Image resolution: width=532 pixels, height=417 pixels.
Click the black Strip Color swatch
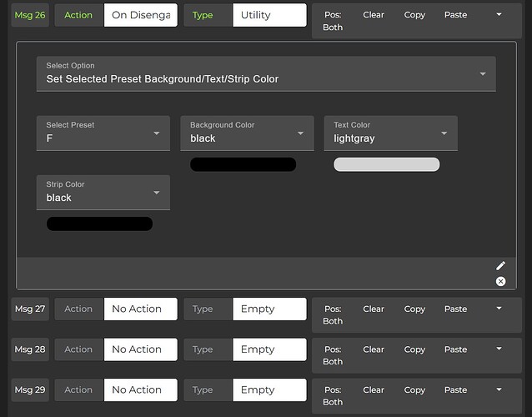(x=99, y=224)
